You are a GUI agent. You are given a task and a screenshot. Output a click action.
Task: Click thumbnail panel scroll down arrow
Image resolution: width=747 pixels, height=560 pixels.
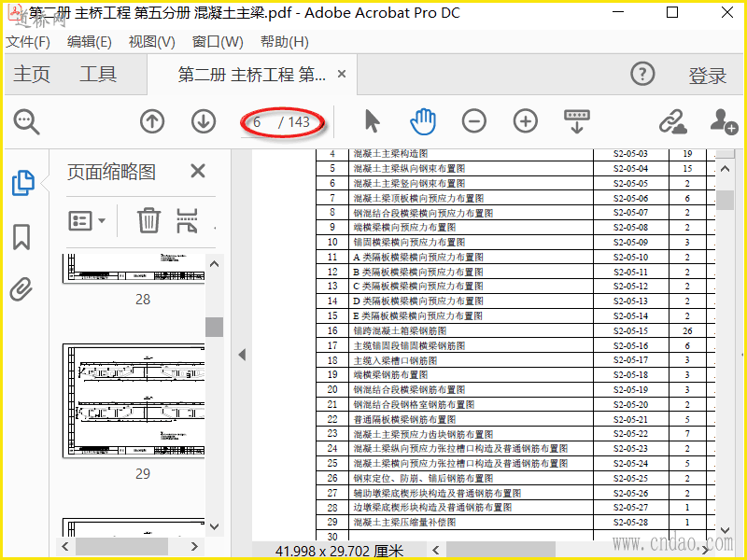click(x=215, y=526)
